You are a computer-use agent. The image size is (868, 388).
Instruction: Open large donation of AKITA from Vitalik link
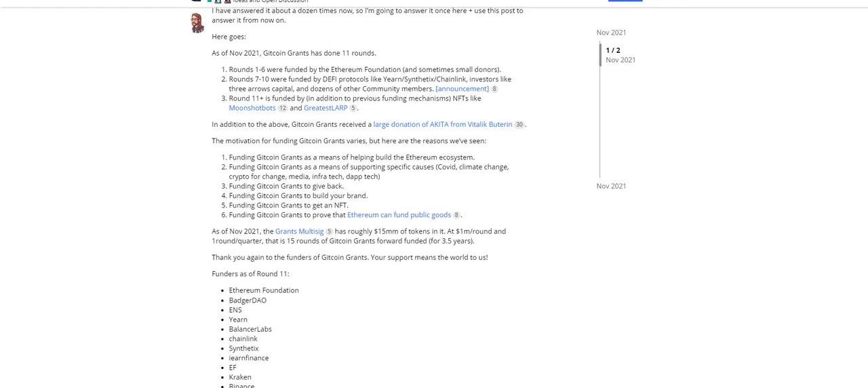tap(442, 125)
